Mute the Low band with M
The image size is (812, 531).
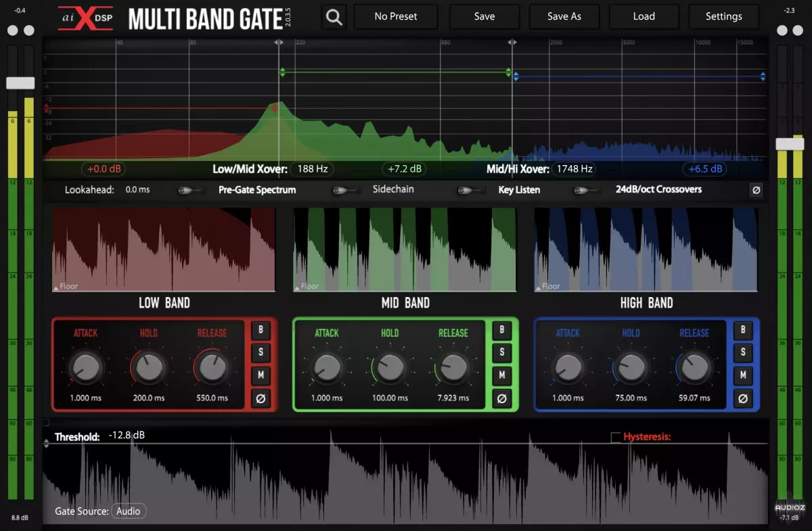[260, 375]
